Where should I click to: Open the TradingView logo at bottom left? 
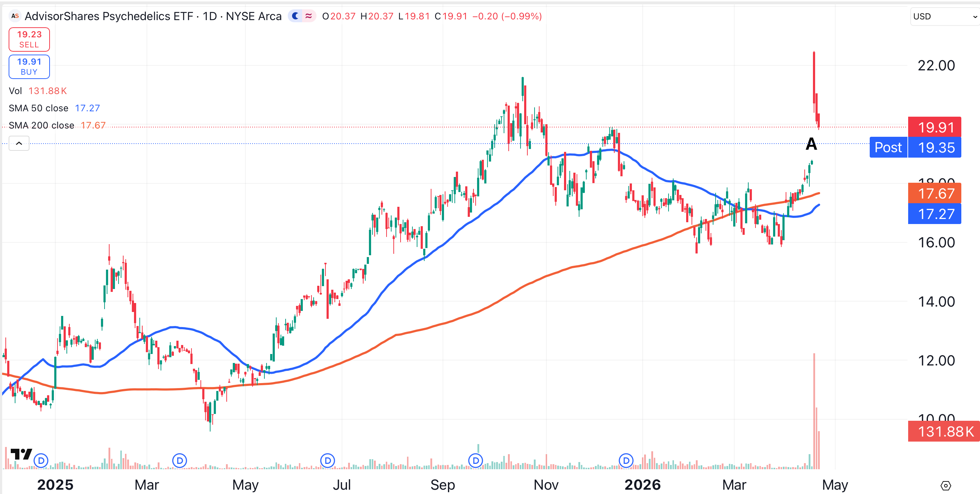[21, 454]
